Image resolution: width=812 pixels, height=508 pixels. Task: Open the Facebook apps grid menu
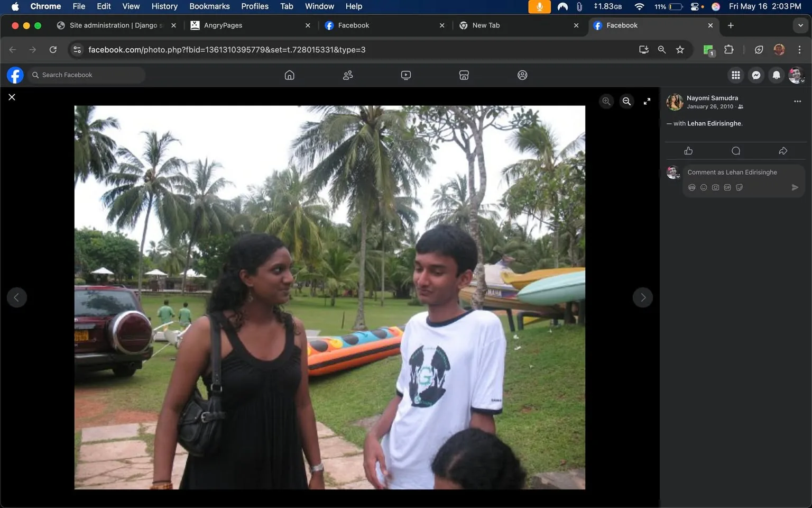coord(735,75)
